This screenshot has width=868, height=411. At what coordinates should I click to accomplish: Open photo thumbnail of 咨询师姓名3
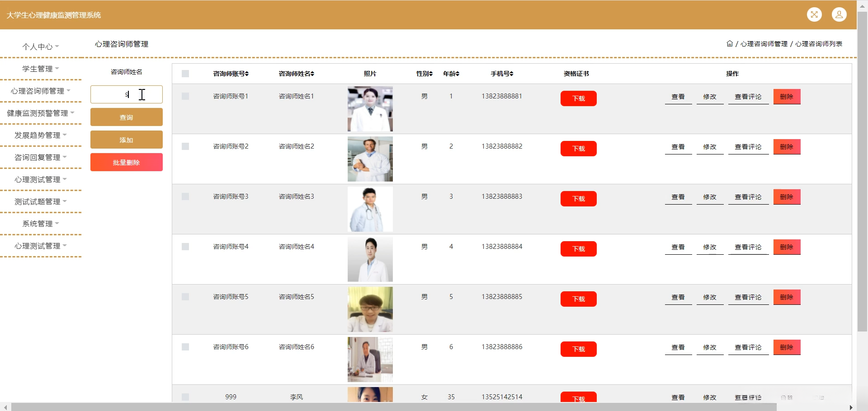click(x=370, y=209)
